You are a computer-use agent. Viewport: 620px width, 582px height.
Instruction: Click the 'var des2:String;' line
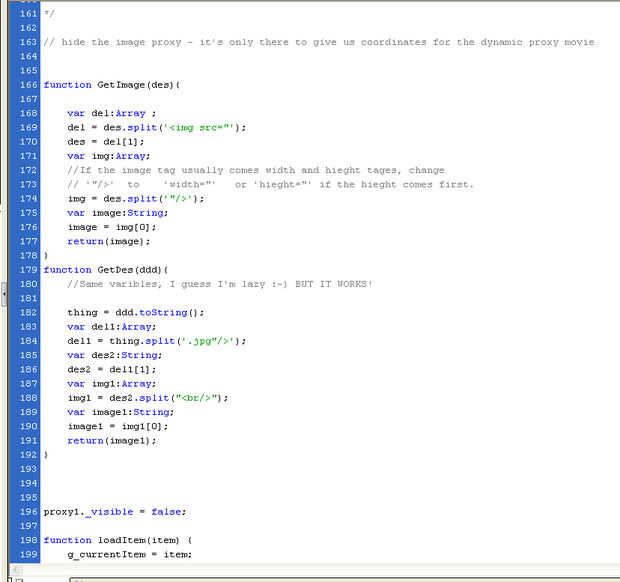click(x=115, y=355)
